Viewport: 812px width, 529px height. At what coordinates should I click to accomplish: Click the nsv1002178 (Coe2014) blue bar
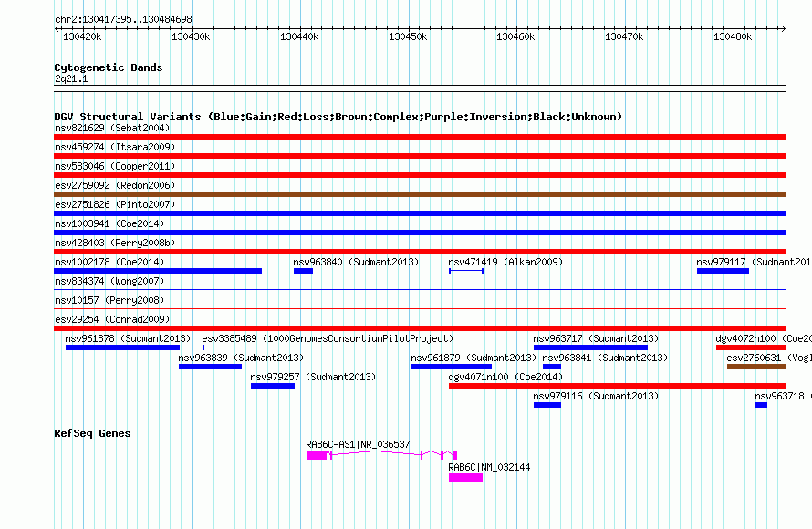[x=158, y=271]
